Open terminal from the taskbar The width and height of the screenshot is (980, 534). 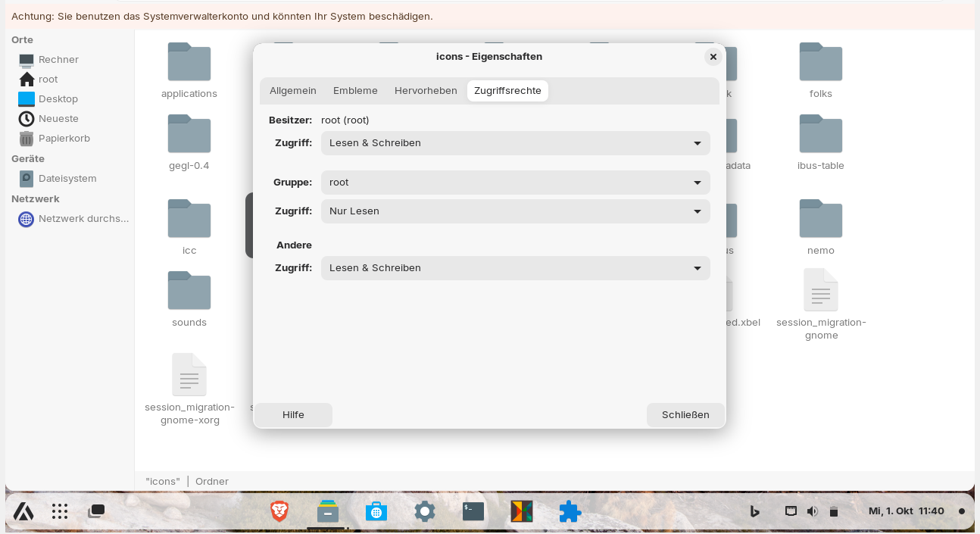[x=473, y=511]
